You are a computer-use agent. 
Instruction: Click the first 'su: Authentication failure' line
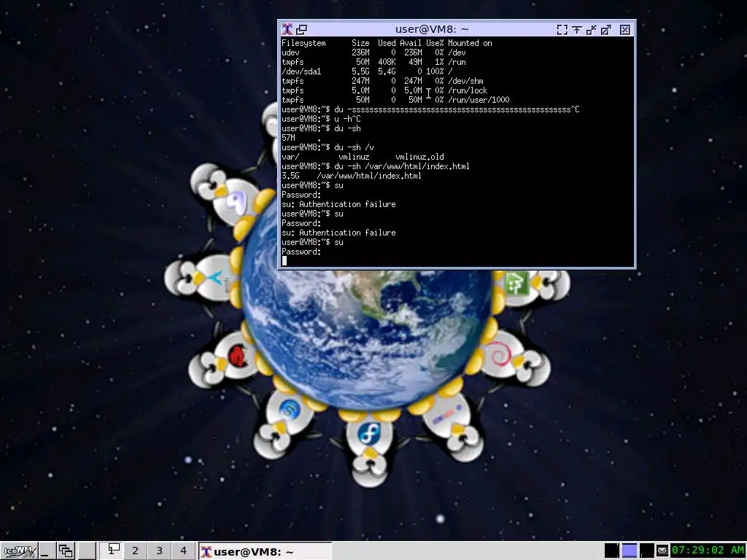pos(338,204)
